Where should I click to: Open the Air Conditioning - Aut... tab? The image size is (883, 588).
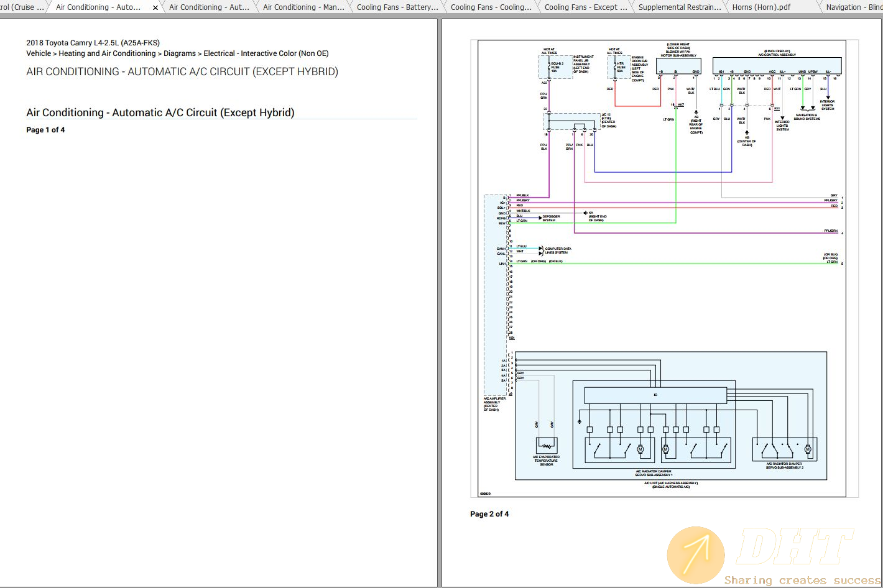coord(209,7)
